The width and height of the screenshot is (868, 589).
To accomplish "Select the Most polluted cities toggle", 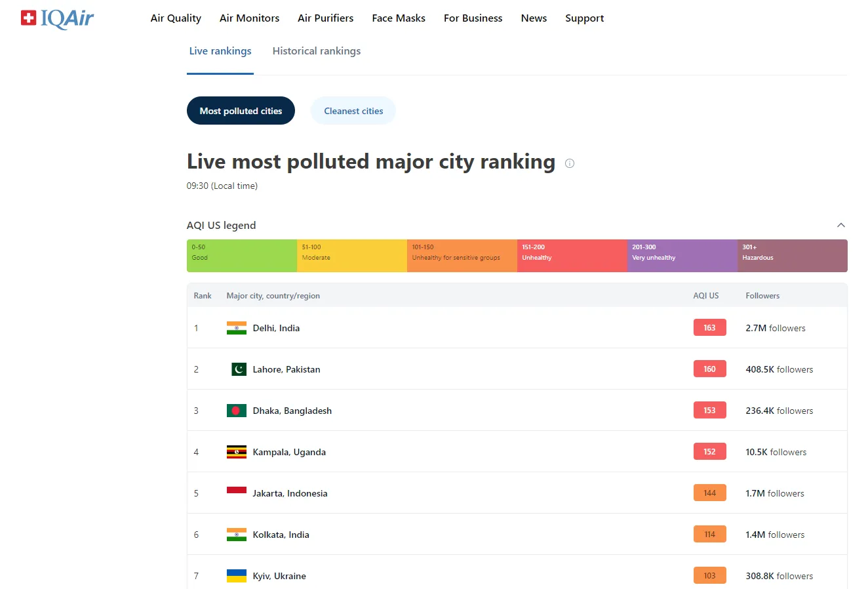I will pyautogui.click(x=241, y=111).
